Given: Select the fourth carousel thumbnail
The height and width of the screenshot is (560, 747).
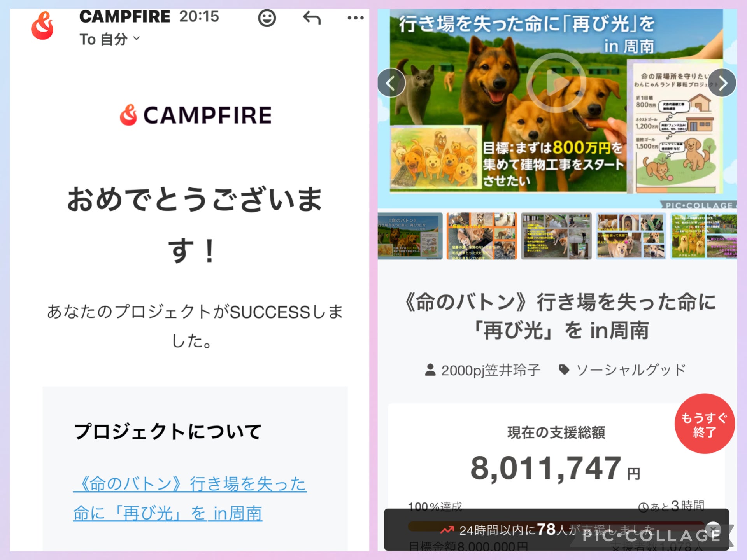Looking at the screenshot, I should pyautogui.click(x=631, y=236).
